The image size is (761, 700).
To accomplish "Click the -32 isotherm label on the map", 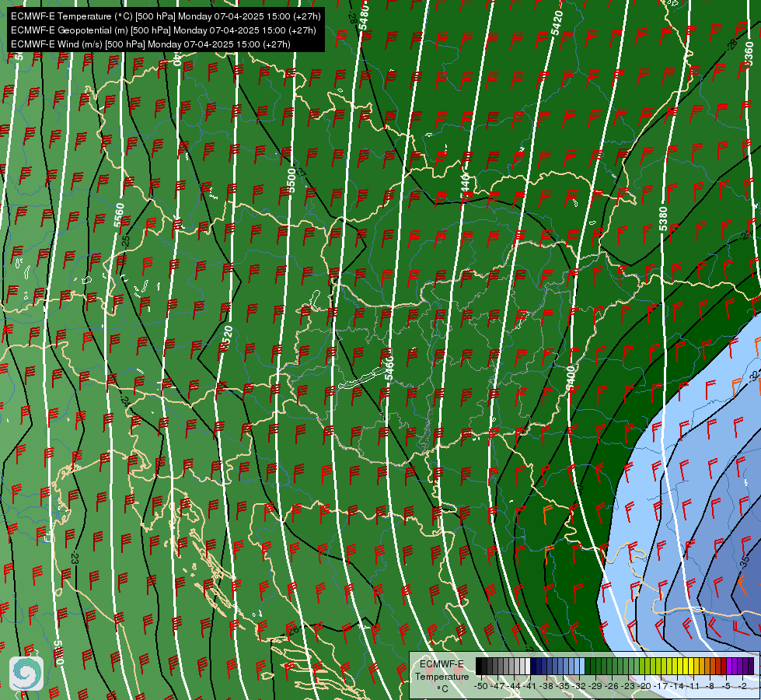I will pos(754,376).
